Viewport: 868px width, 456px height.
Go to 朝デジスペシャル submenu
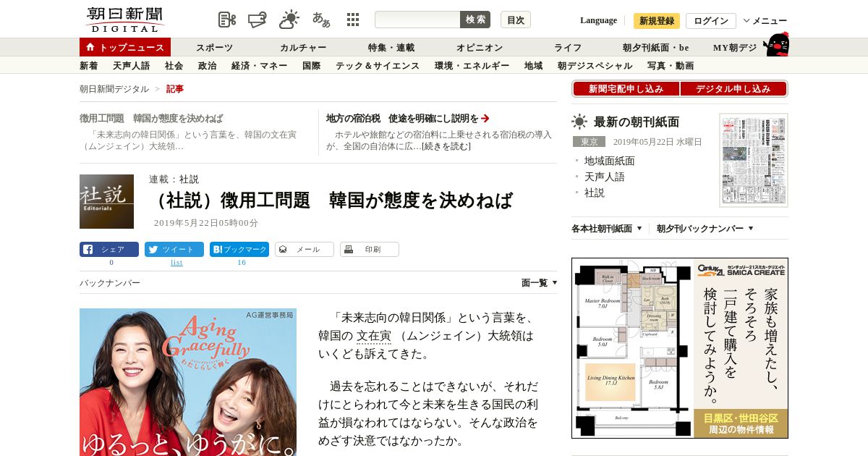tap(595, 65)
